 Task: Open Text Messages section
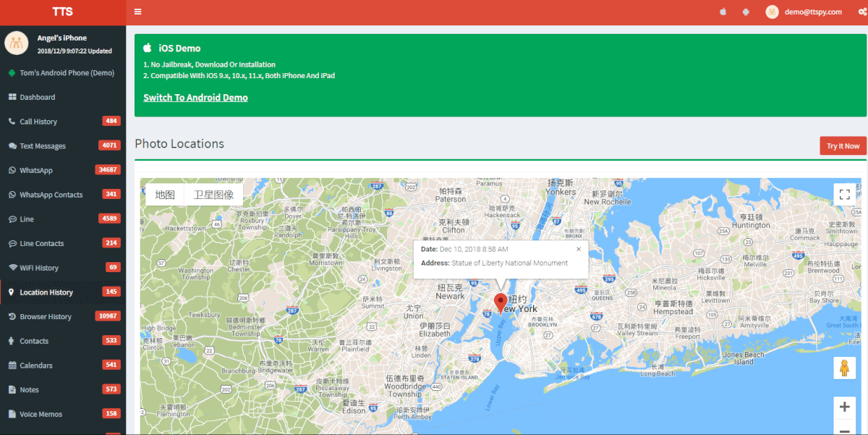tap(63, 146)
